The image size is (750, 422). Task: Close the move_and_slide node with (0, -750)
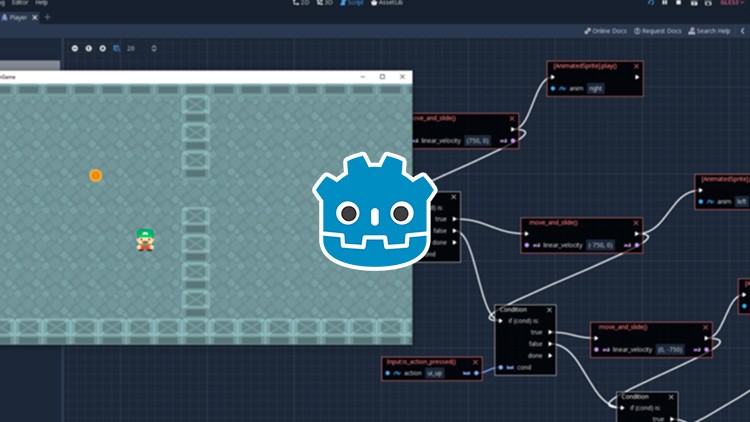click(x=706, y=327)
